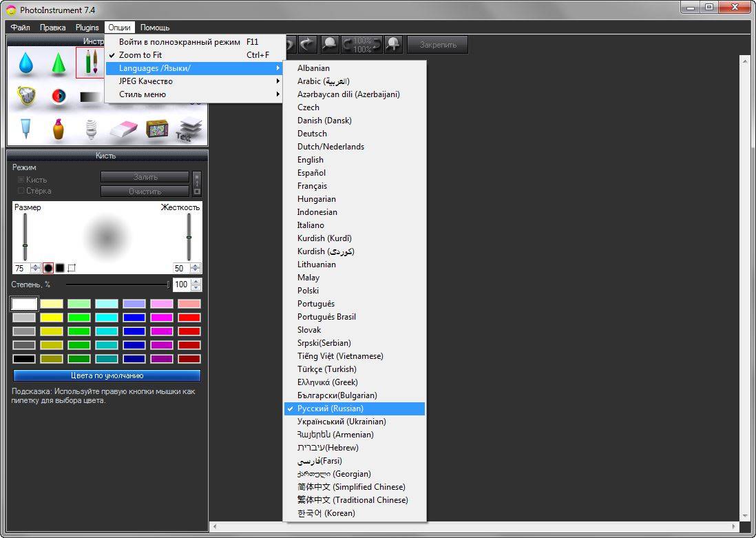Select checked Русский (Russian) language

click(355, 408)
